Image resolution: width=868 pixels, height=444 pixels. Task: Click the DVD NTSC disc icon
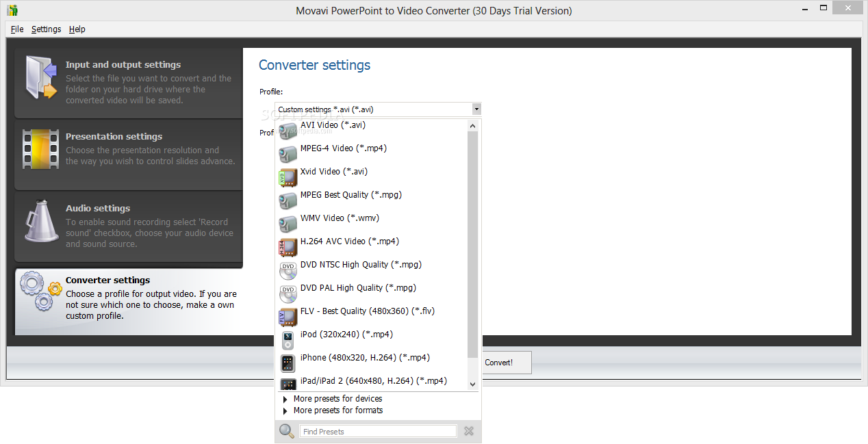288,270
